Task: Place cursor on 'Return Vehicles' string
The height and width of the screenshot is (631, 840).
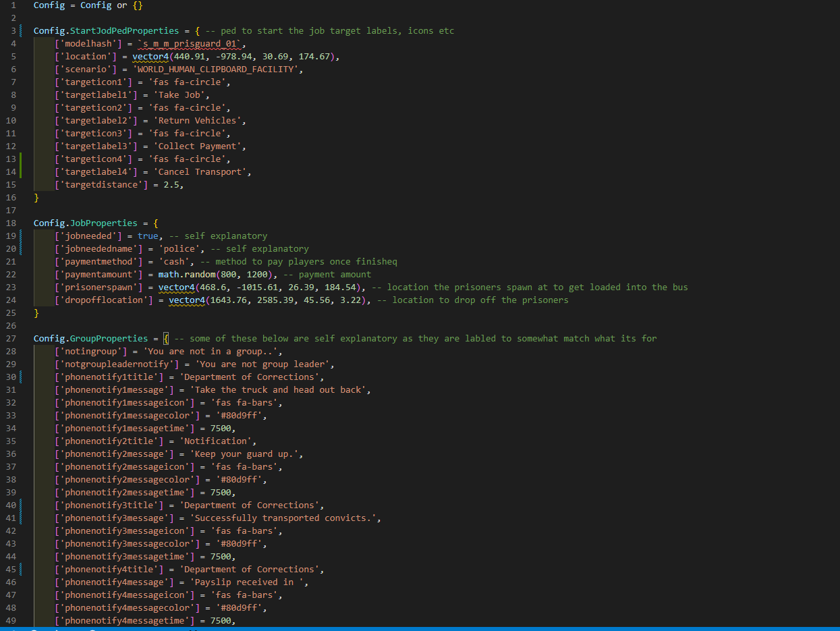Action: [x=200, y=121]
